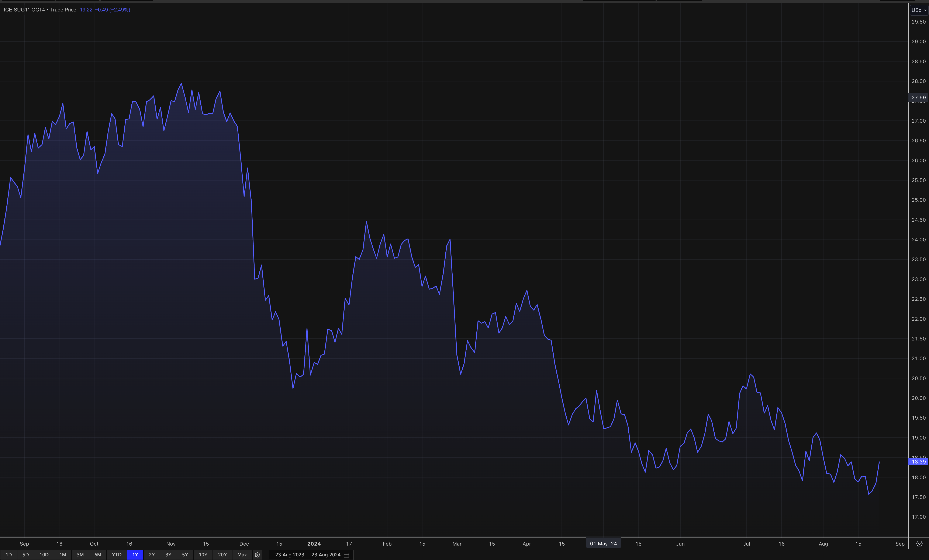Select the 1M time range
Image resolution: width=929 pixels, height=560 pixels.
coord(63,555)
